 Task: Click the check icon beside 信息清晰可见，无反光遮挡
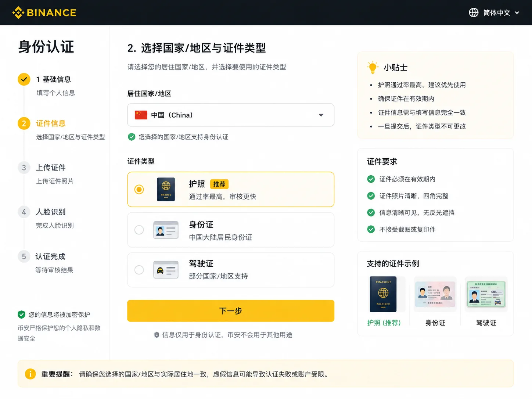coord(371,212)
